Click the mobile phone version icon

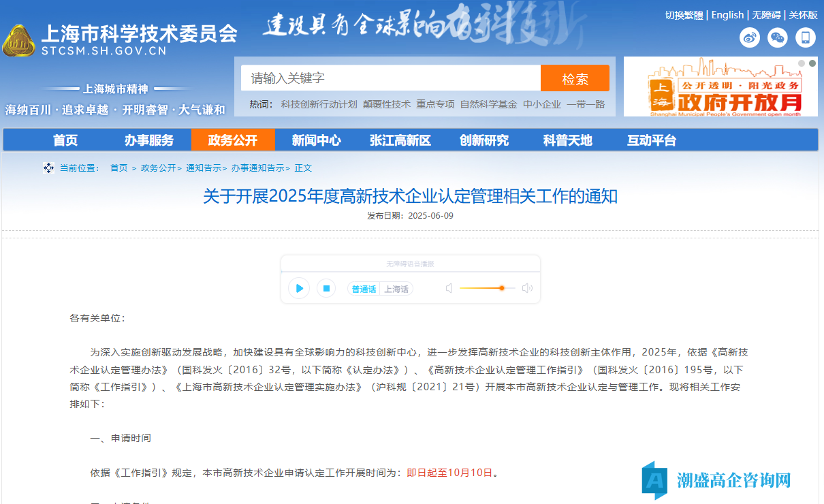click(x=806, y=37)
